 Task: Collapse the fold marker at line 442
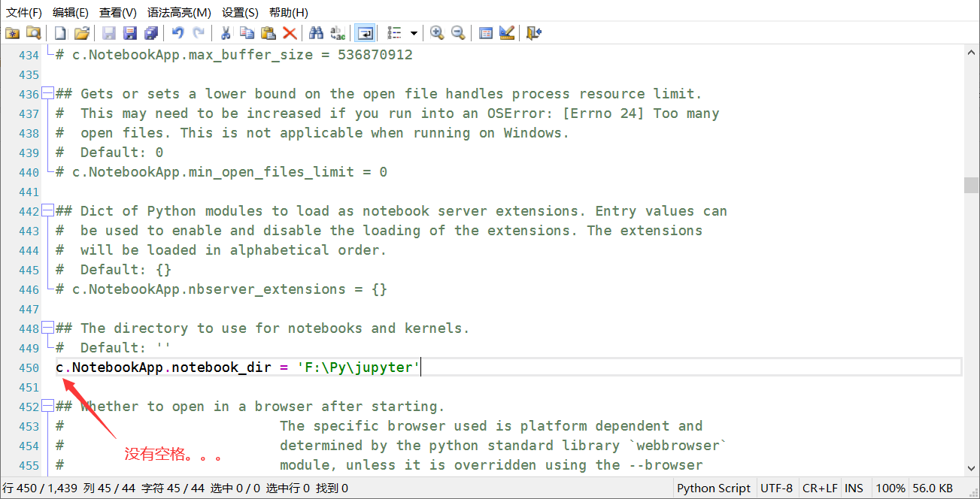47,211
